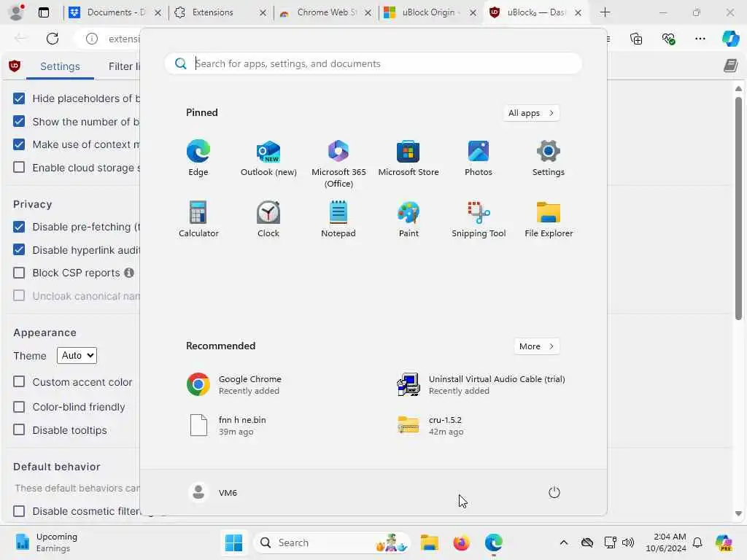Switch to Extensions browser tab
This screenshot has height=560, width=747.
click(x=220, y=12)
